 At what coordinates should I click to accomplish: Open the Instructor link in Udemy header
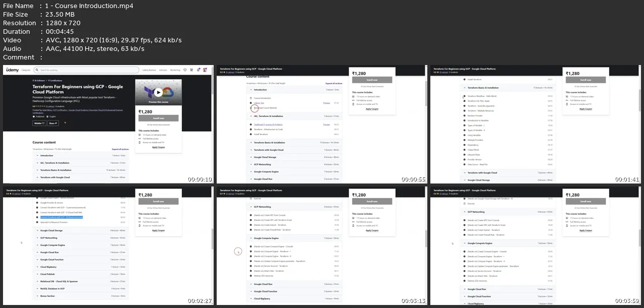tap(163, 70)
